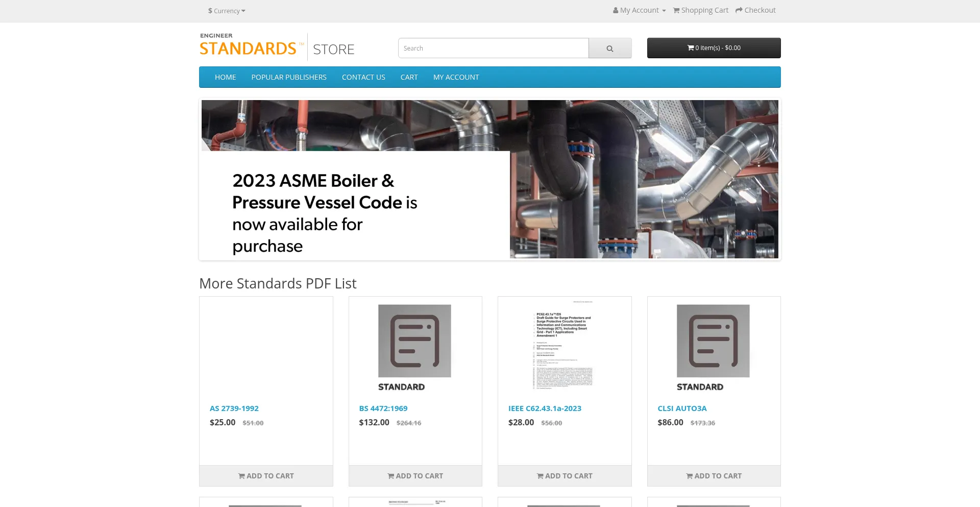Image resolution: width=980 pixels, height=507 pixels.
Task: Click the Checkout arrow icon
Action: coord(739,10)
